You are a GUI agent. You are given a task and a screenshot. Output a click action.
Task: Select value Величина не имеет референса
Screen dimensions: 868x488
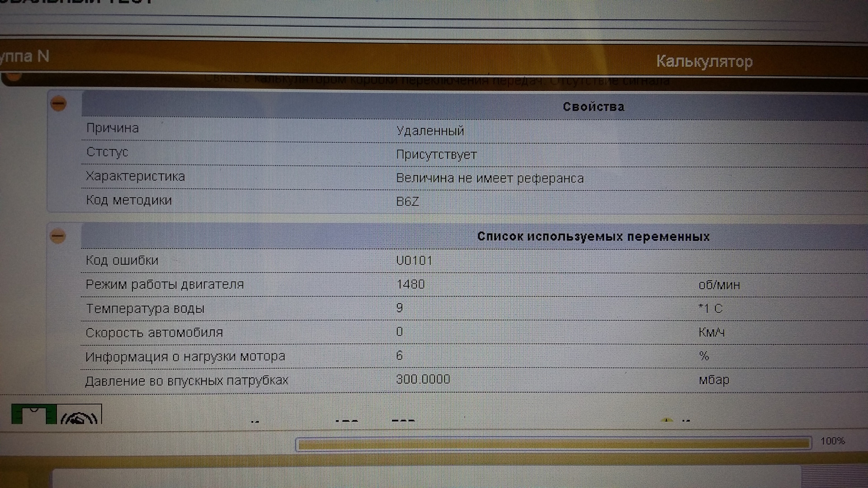pos(490,178)
